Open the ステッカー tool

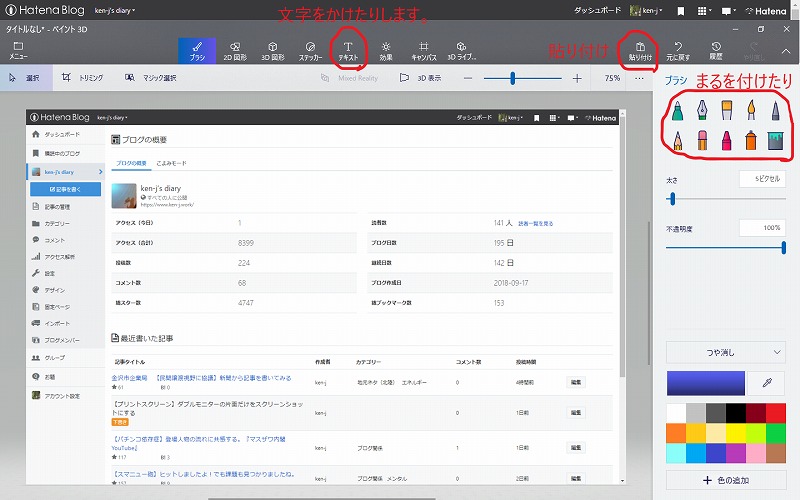click(310, 51)
